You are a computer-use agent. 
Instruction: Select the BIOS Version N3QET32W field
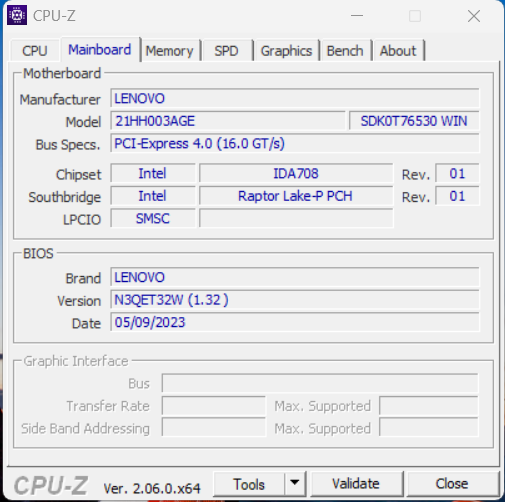295,300
